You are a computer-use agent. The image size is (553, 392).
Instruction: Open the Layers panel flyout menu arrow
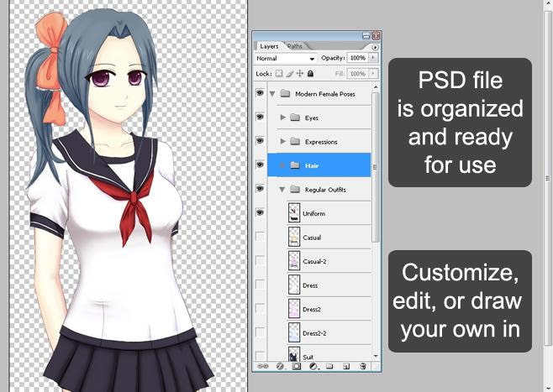[375, 47]
